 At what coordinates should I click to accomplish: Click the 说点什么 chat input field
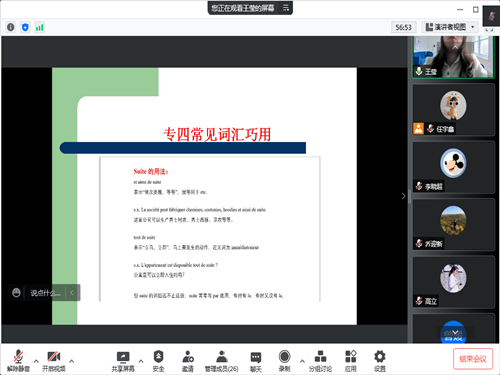tap(45, 293)
